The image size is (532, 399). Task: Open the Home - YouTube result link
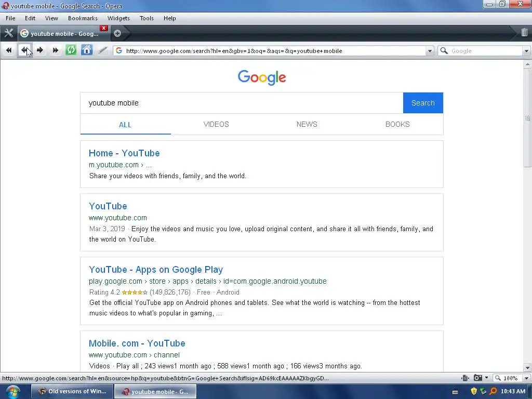(x=124, y=153)
